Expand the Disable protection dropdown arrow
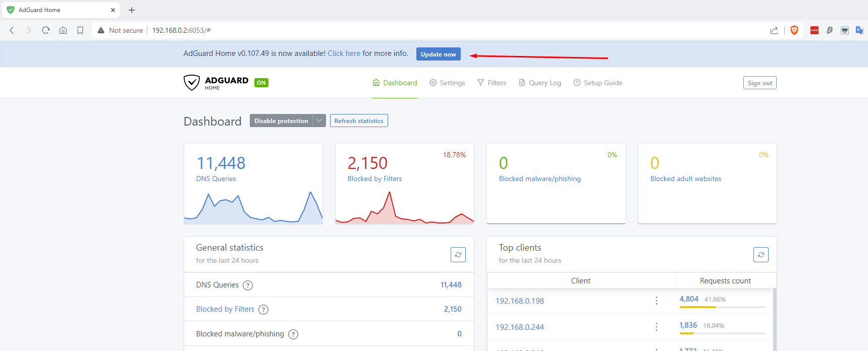Image resolution: width=868 pixels, height=351 pixels. tap(319, 121)
